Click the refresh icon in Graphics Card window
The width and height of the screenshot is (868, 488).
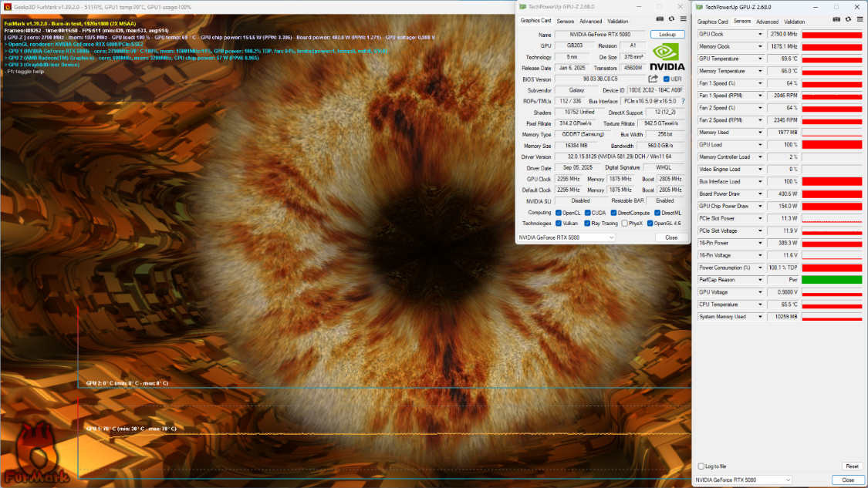click(x=671, y=19)
